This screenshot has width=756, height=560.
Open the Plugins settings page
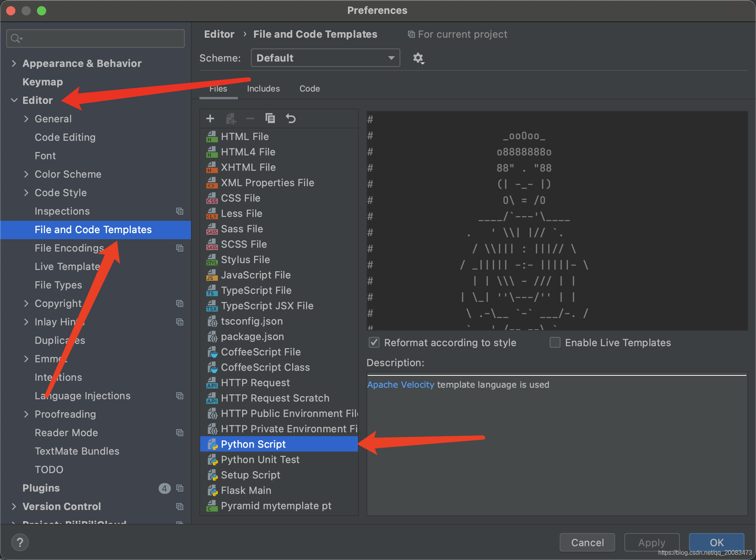tap(41, 488)
